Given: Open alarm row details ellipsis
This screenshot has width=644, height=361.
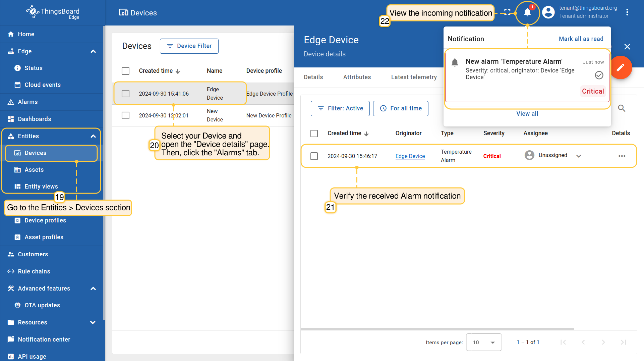Looking at the screenshot, I should tap(622, 156).
